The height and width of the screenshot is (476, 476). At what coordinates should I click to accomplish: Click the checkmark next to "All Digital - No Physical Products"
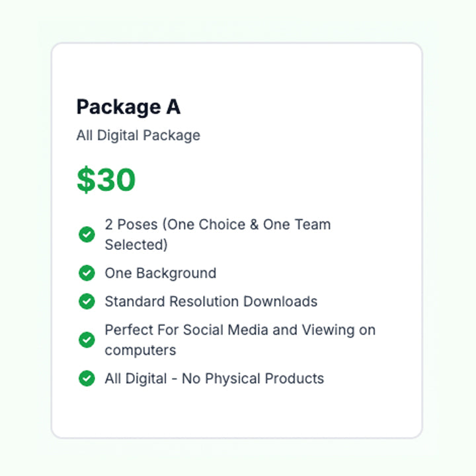click(x=87, y=378)
